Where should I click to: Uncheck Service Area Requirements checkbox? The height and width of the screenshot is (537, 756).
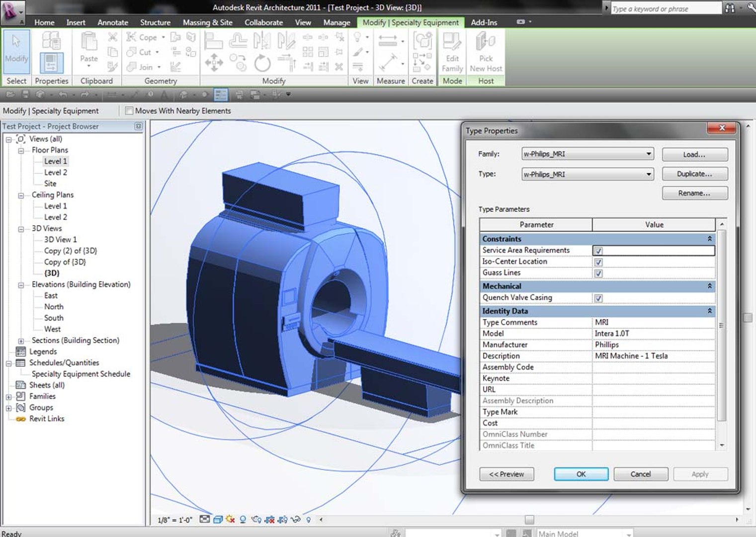[598, 251]
